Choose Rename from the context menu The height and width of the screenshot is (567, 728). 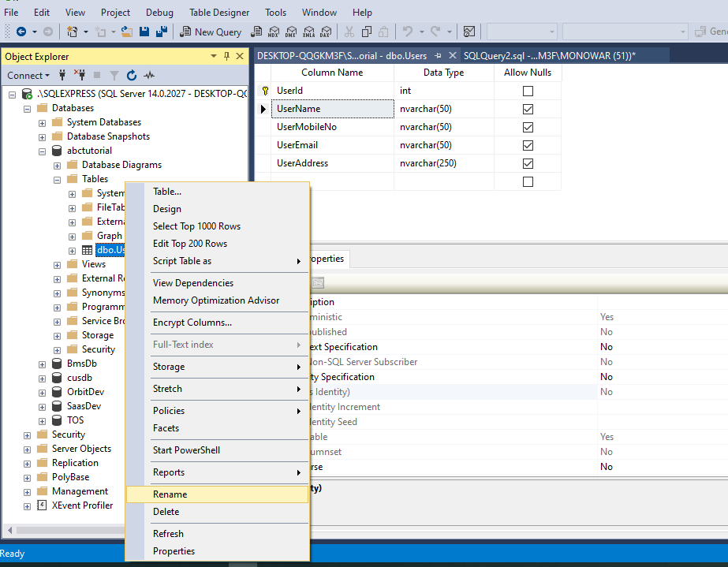(170, 494)
